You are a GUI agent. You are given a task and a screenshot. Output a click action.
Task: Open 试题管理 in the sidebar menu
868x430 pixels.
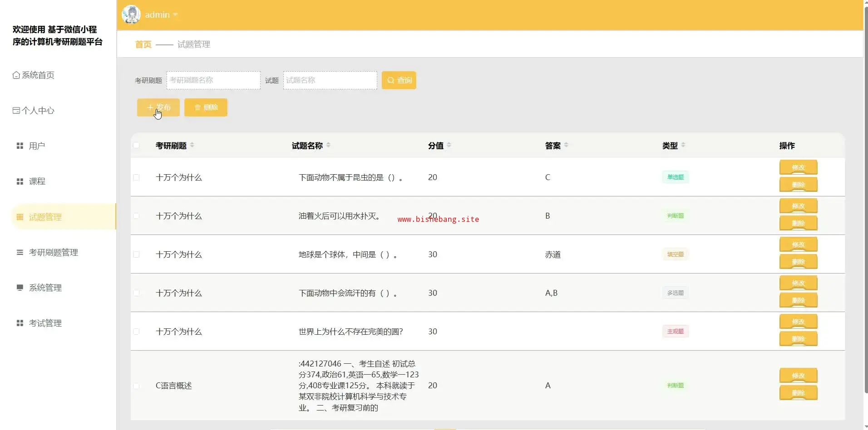coord(45,217)
